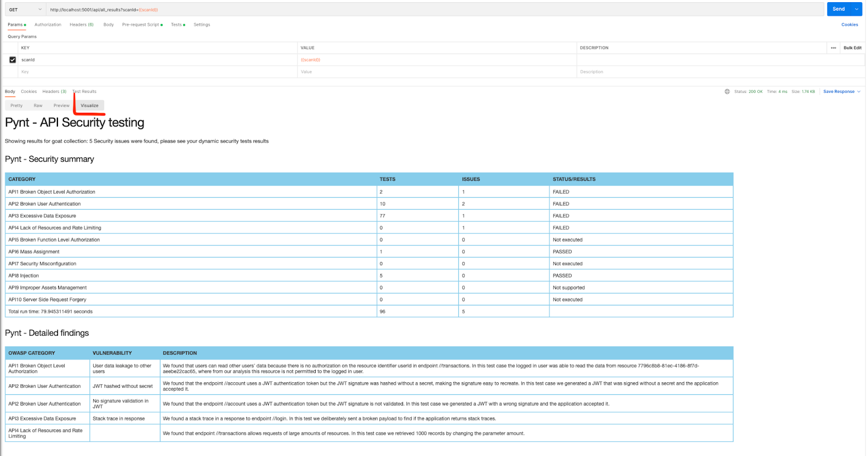The width and height of the screenshot is (868, 456).
Task: Click the 'Stack trace in response' cell
Action: (x=125, y=419)
